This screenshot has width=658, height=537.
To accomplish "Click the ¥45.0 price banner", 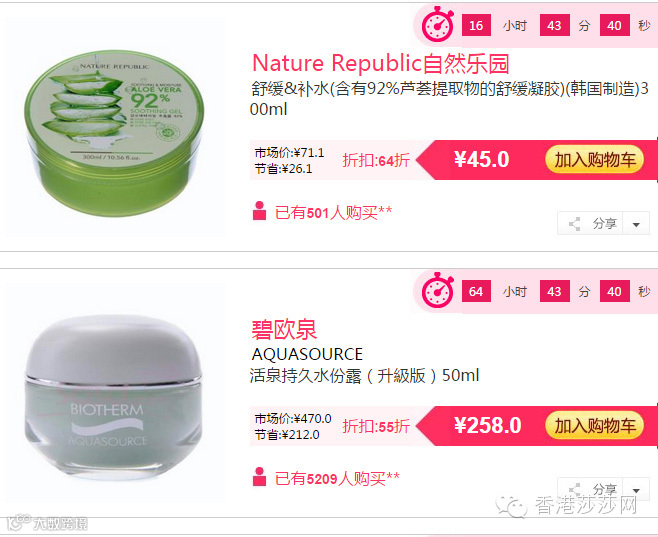I will click(x=481, y=160).
